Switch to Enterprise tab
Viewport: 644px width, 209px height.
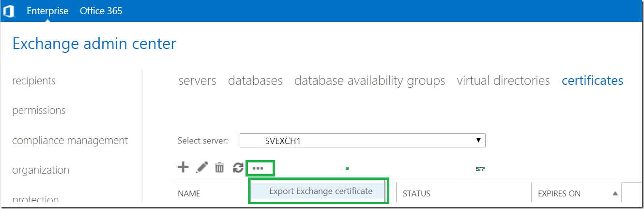point(47,11)
